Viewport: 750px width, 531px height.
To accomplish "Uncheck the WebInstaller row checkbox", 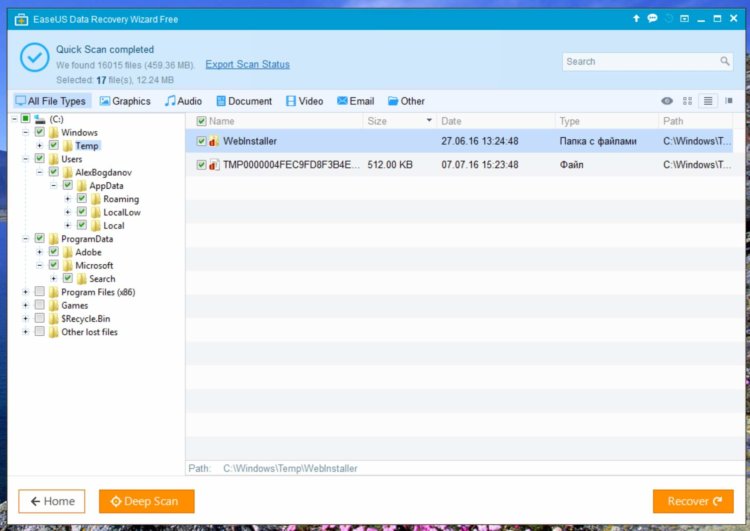I will (x=201, y=141).
